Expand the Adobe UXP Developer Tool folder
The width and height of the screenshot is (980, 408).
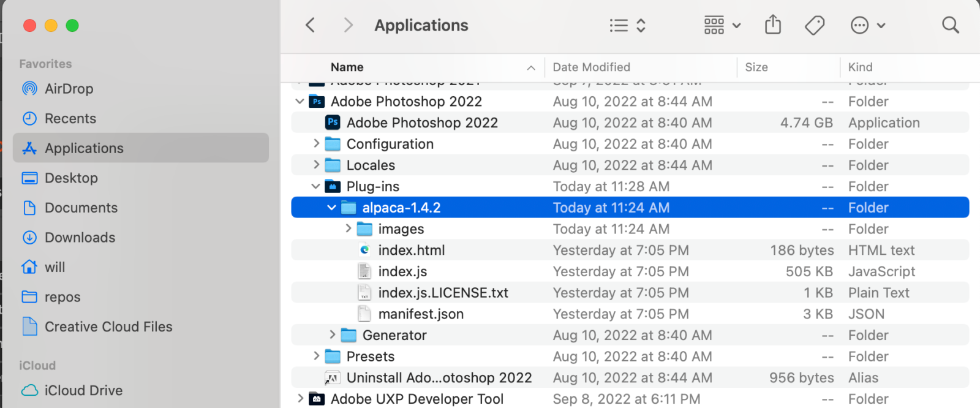coord(300,399)
